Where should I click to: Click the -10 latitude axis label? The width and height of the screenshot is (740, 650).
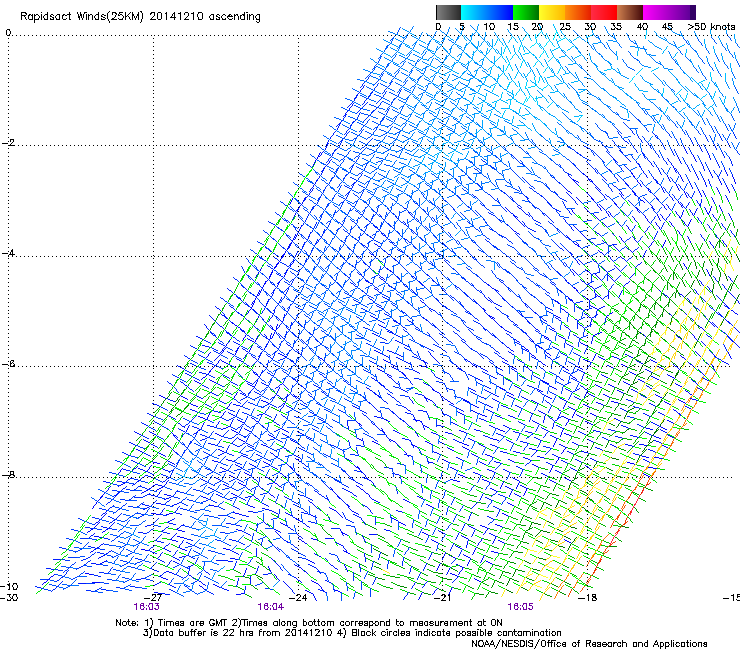[x=9, y=586]
